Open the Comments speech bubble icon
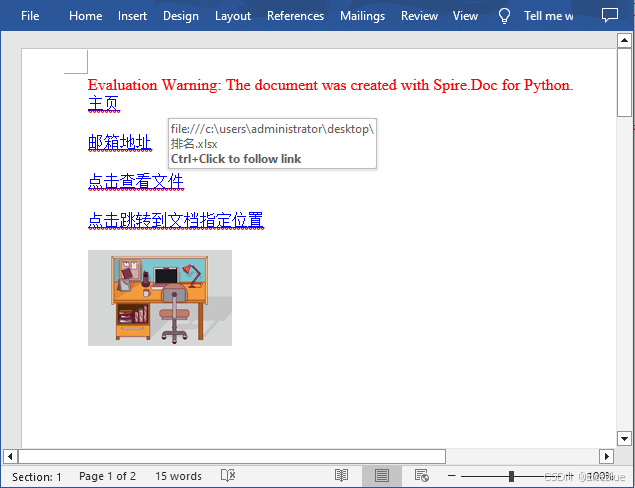The width and height of the screenshot is (635, 488). point(609,15)
